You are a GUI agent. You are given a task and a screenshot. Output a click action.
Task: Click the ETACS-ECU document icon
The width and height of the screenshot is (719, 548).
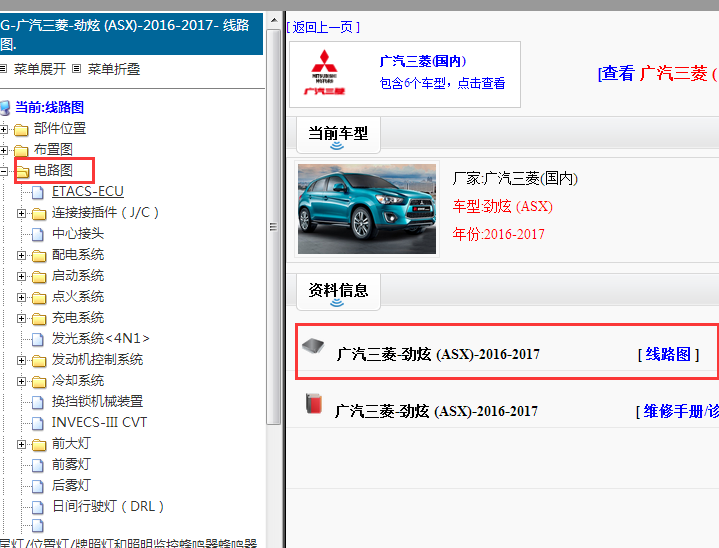tap(38, 193)
